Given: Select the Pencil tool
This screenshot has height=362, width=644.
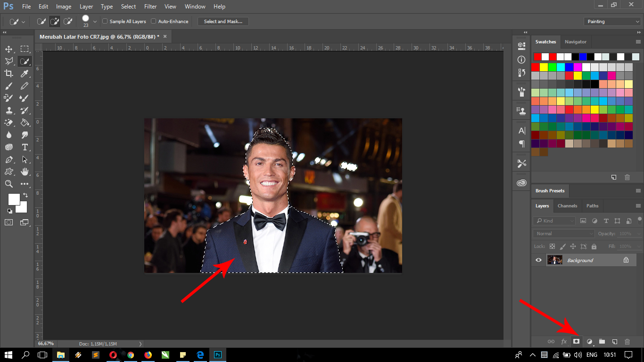Looking at the screenshot, I should 25,86.
